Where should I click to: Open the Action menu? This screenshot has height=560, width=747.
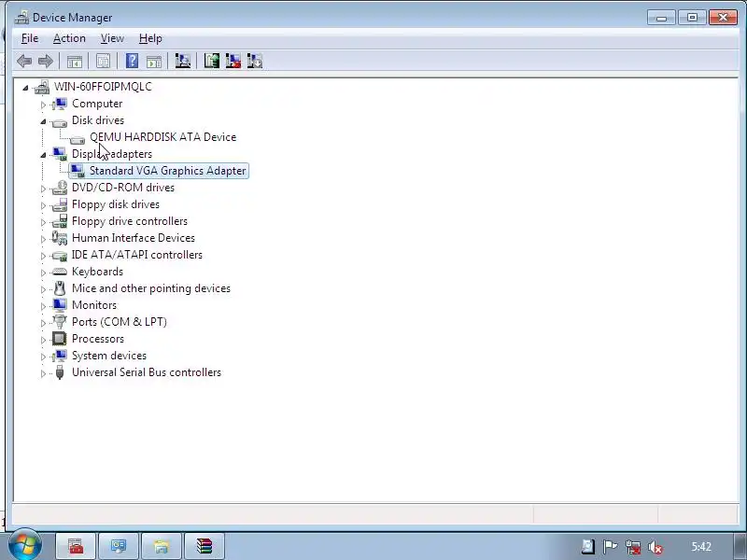coord(69,38)
